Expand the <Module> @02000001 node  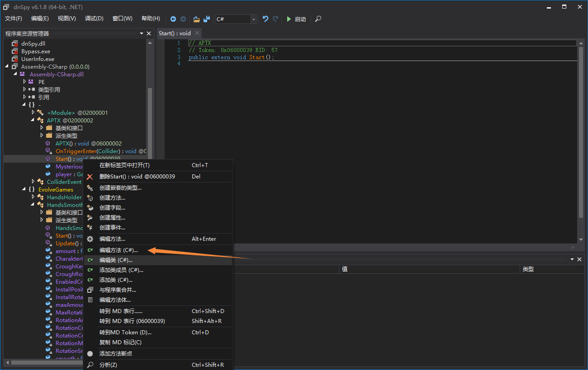click(33, 112)
